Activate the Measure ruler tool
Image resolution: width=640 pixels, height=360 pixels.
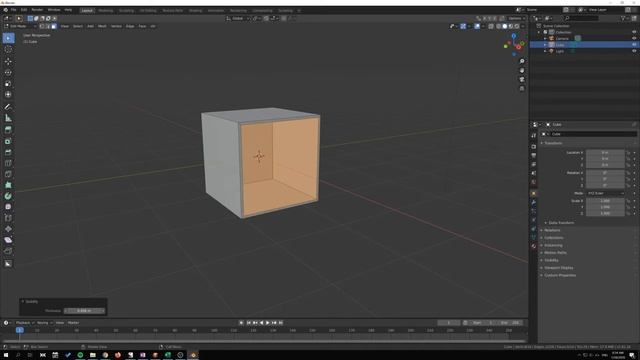coord(8,118)
